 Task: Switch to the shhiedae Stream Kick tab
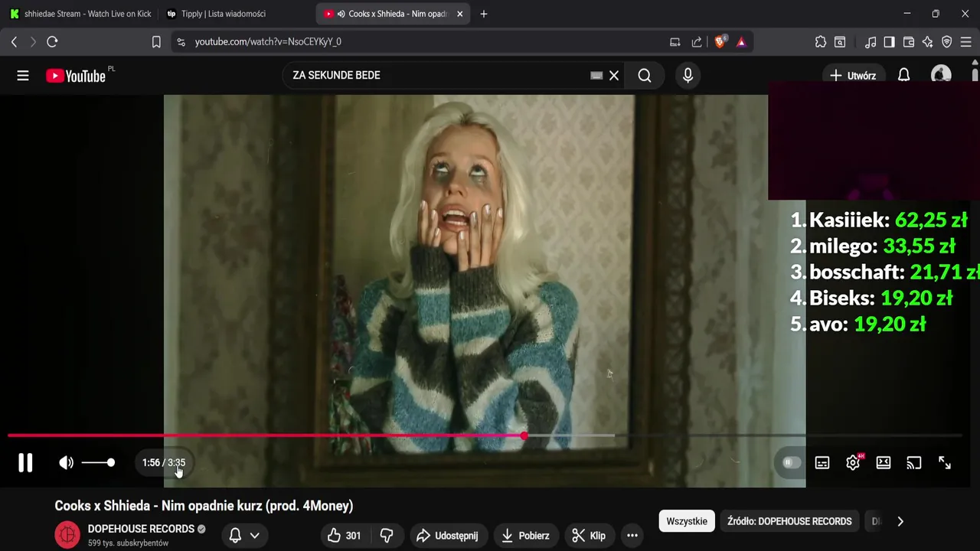pos(80,14)
